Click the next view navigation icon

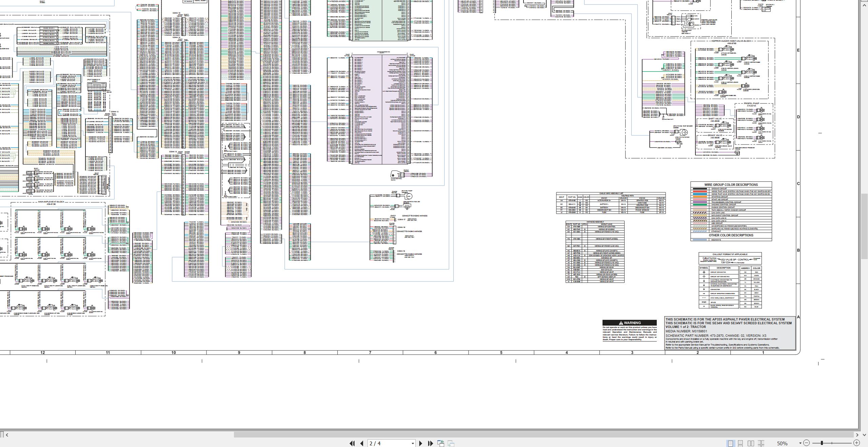pyautogui.click(x=451, y=443)
